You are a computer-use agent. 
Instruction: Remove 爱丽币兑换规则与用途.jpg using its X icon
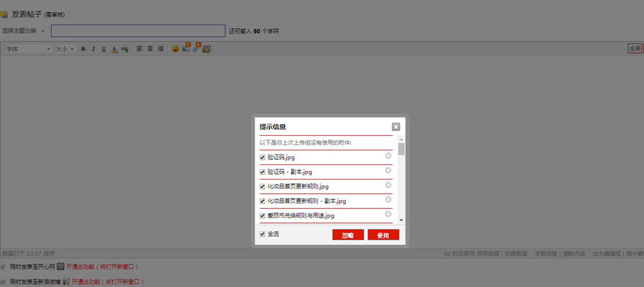click(388, 214)
